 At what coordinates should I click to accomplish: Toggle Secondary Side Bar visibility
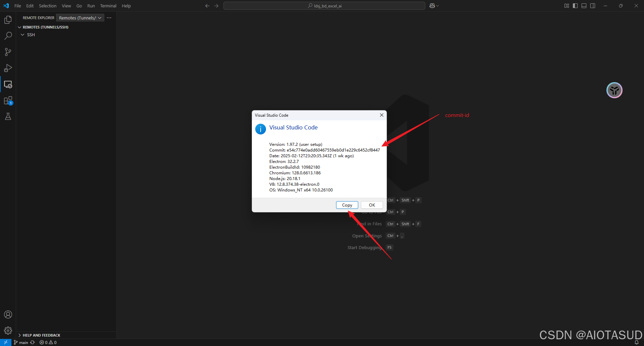593,6
